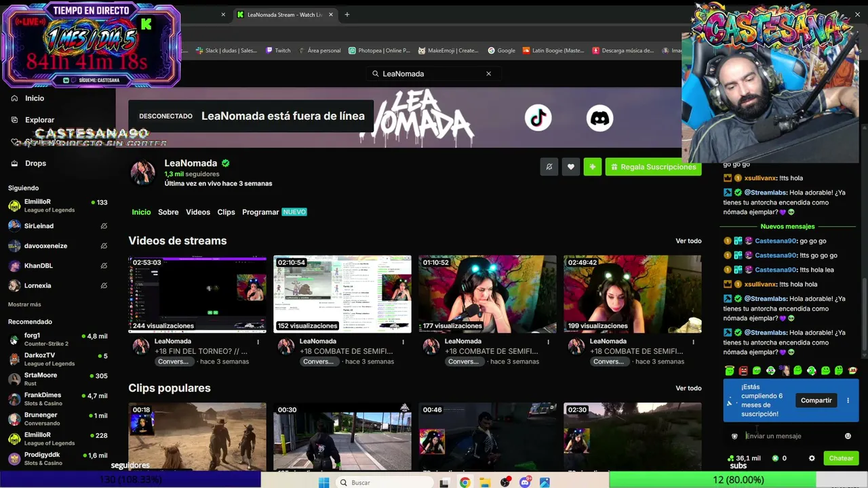868x488 pixels.
Task: Click the Enviar un mensaje chat field
Action: click(x=792, y=436)
